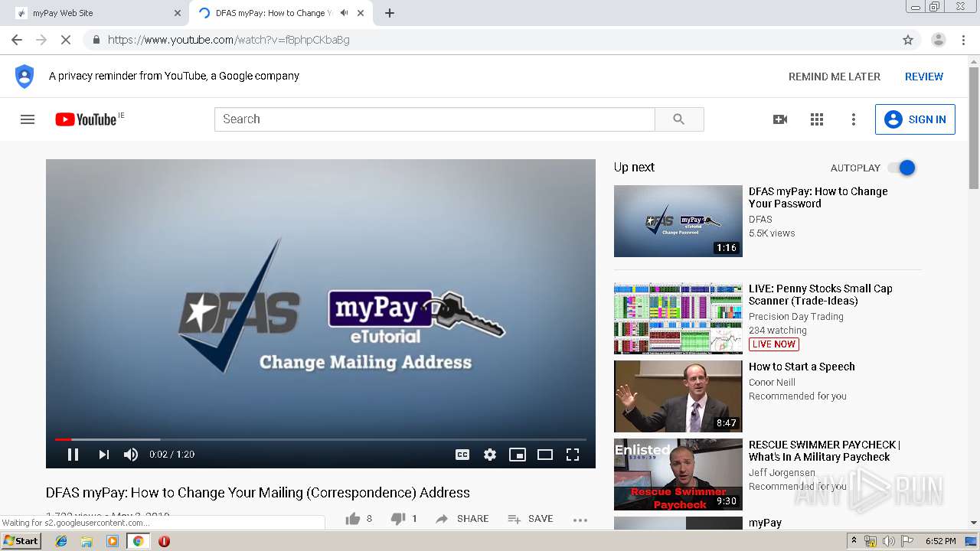Share the video

pos(462,519)
